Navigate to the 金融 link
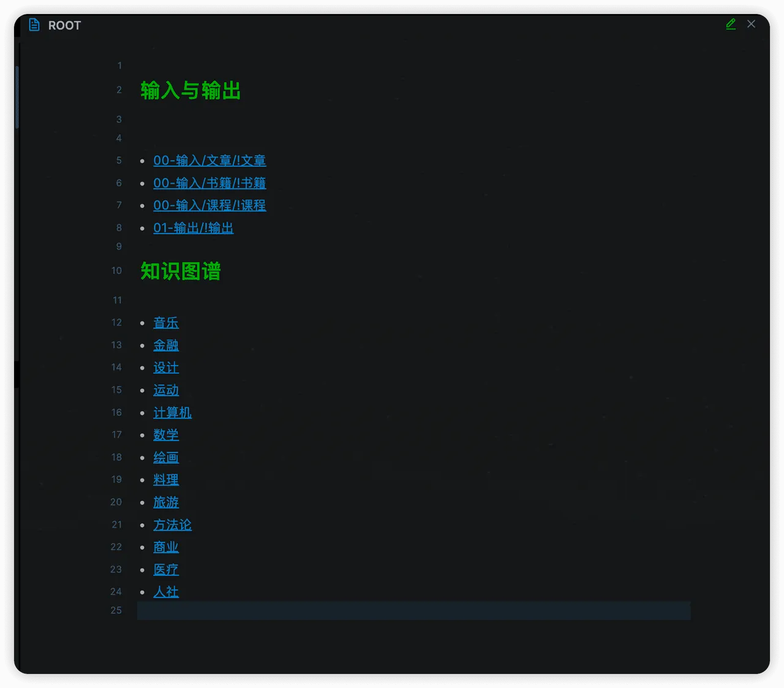 click(x=166, y=346)
